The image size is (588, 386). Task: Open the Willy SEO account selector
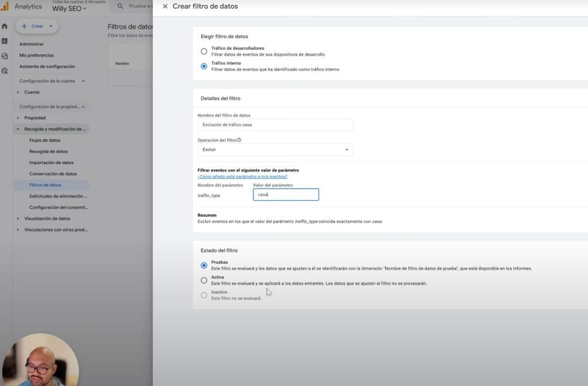(x=69, y=9)
